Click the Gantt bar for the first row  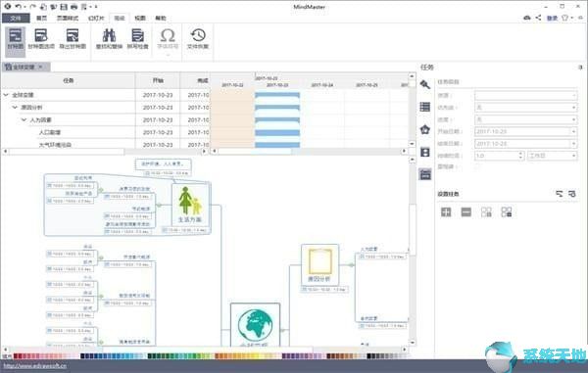coord(277,95)
